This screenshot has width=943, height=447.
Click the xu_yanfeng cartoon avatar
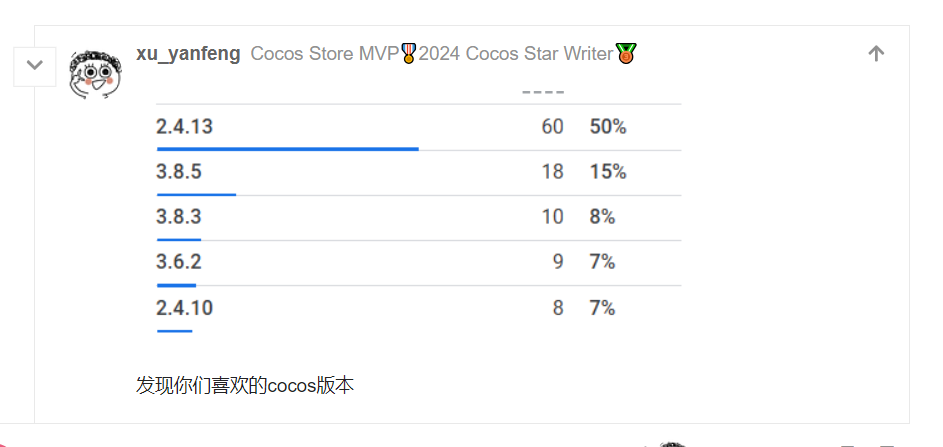[x=92, y=72]
